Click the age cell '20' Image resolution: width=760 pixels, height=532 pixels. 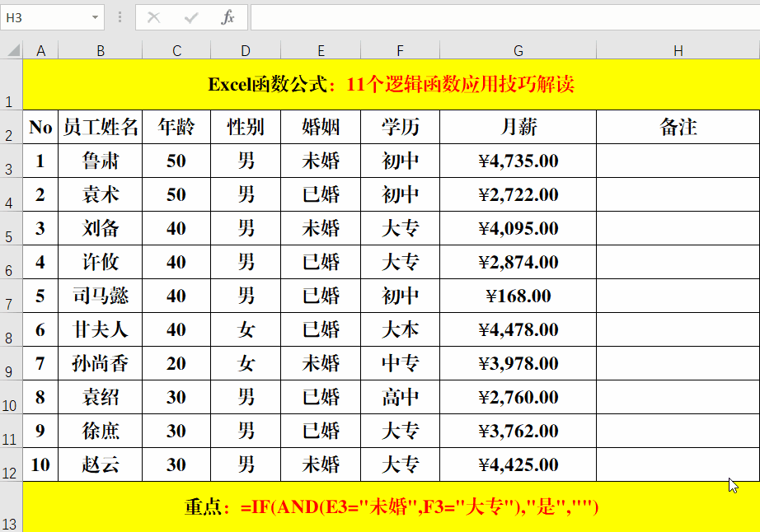click(x=176, y=363)
